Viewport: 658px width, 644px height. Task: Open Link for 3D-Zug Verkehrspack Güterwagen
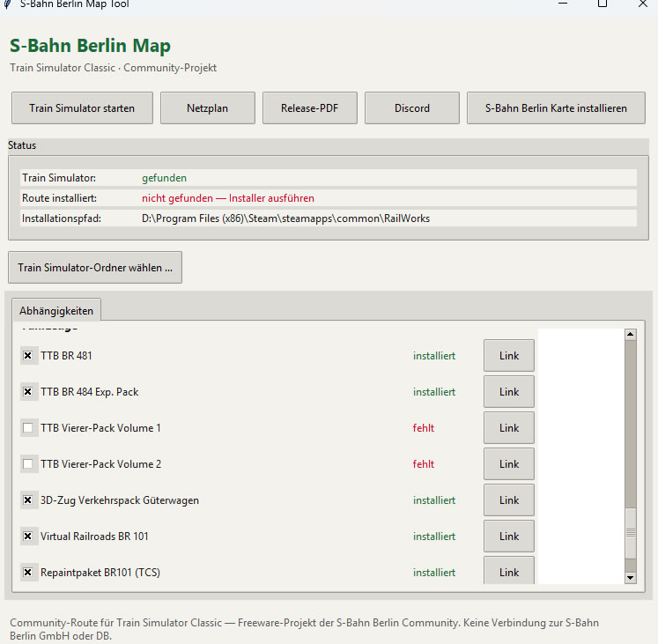pyautogui.click(x=509, y=500)
